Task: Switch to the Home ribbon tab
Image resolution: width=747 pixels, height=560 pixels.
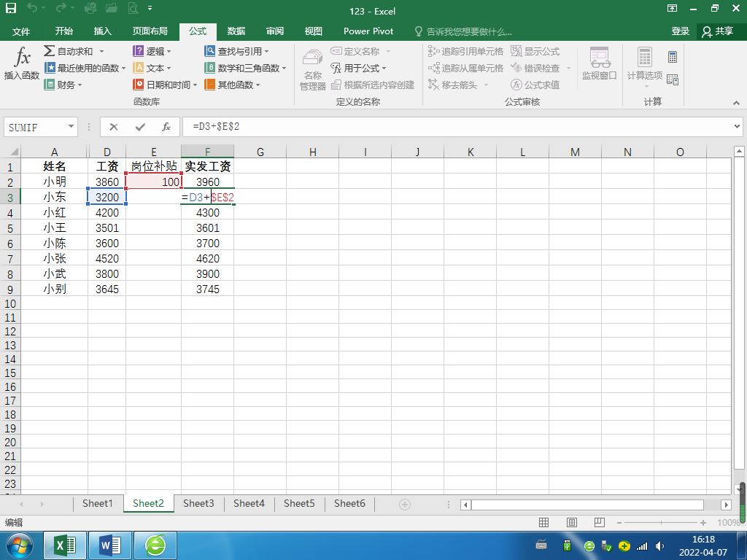Action: point(64,31)
